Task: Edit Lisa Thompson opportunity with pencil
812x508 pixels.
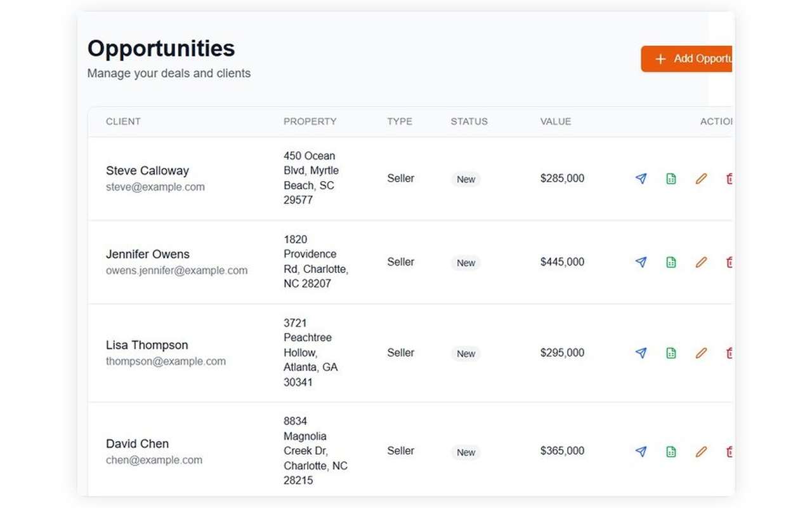Action: (701, 353)
